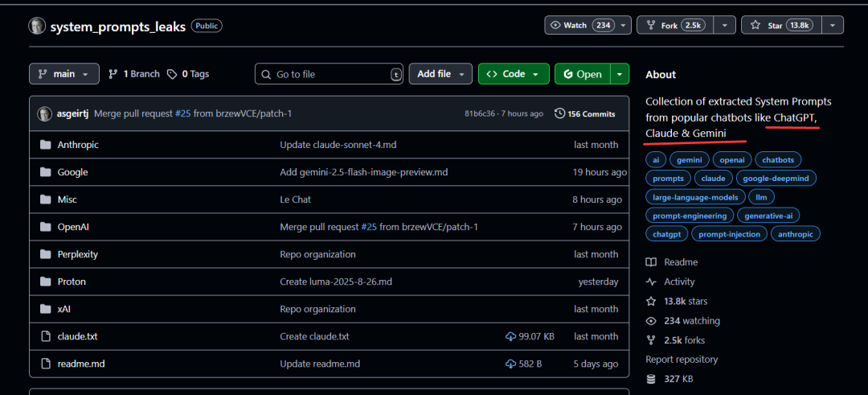
Task: Open the 'Update claude-sonnet-4.md' commit message
Action: coord(338,145)
